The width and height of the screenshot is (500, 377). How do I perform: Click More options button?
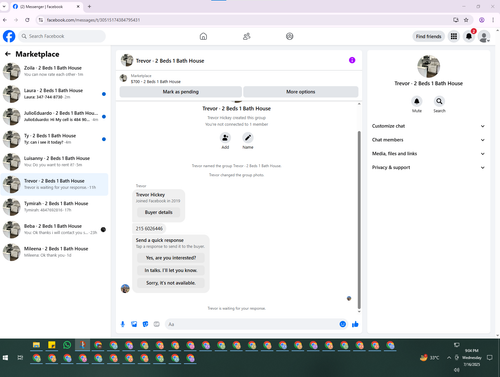pos(301,92)
